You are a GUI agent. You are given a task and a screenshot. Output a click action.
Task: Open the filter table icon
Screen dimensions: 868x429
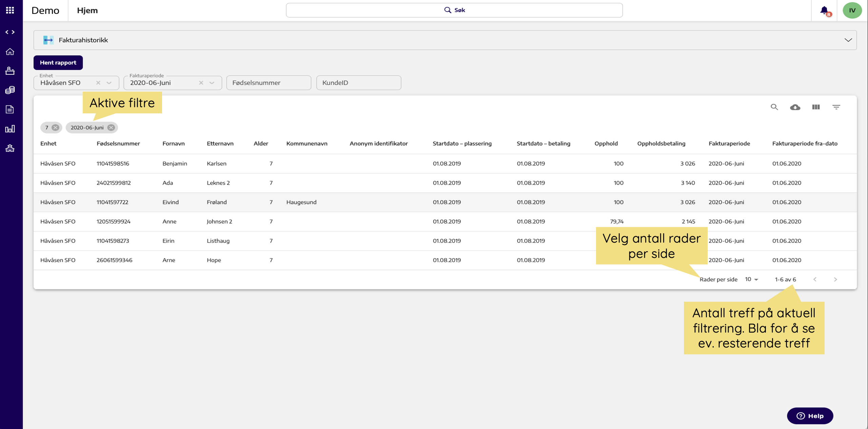pyautogui.click(x=836, y=107)
